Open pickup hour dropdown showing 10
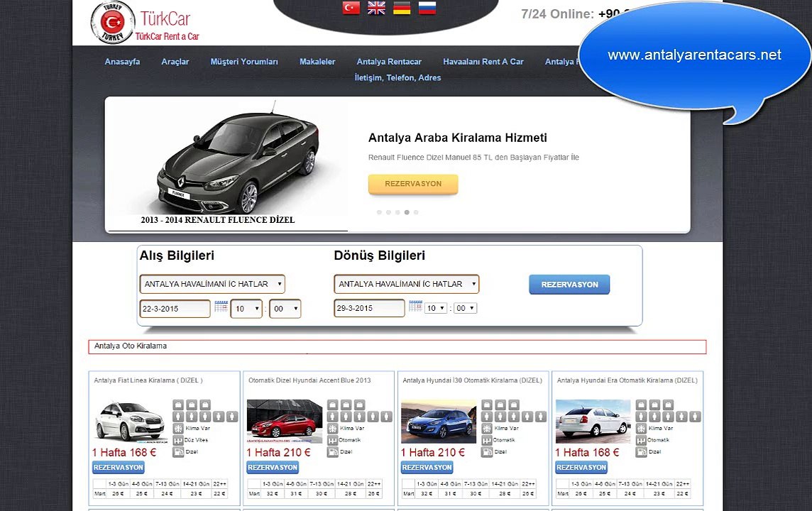The width and height of the screenshot is (812, 511). (246, 309)
